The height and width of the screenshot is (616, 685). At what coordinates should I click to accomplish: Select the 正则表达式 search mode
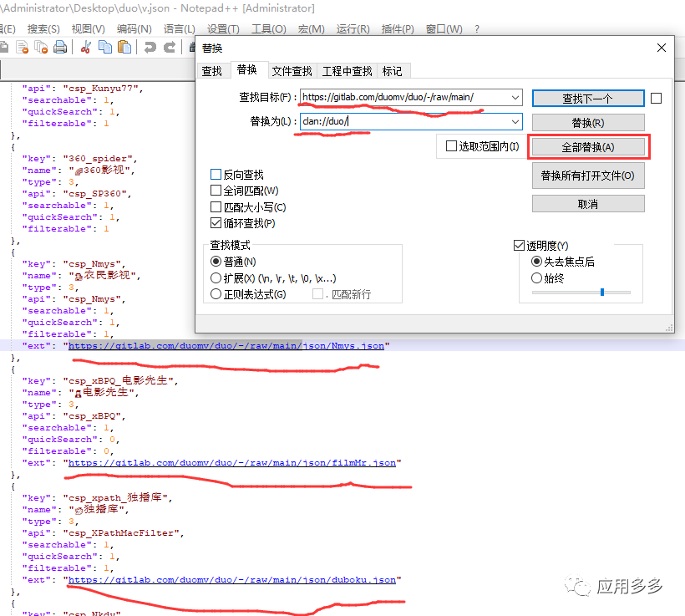click(x=216, y=294)
